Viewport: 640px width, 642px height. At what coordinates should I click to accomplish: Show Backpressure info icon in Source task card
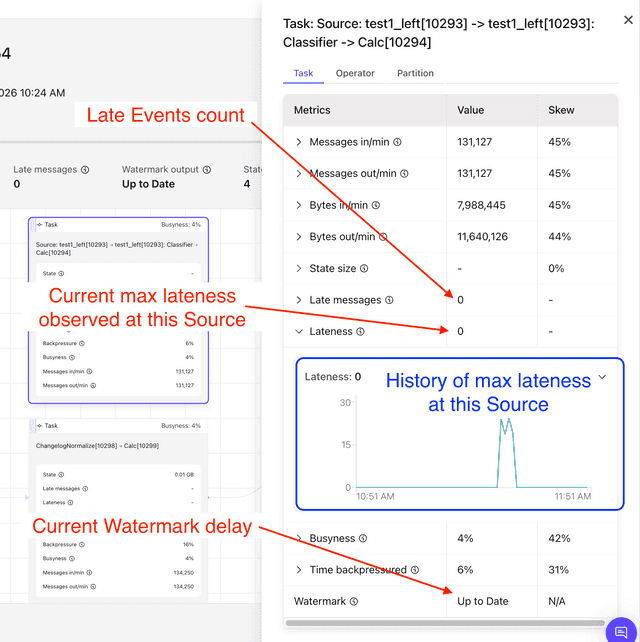82,344
